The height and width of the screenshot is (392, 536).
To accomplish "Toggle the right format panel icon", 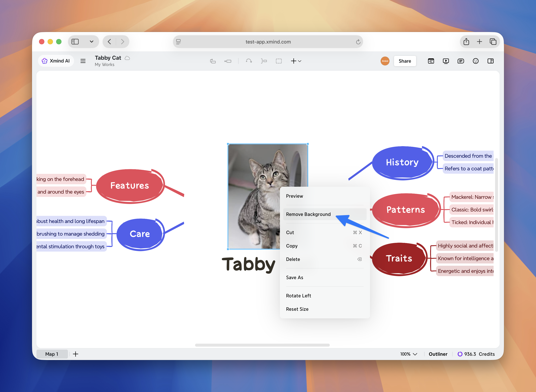I will point(491,61).
